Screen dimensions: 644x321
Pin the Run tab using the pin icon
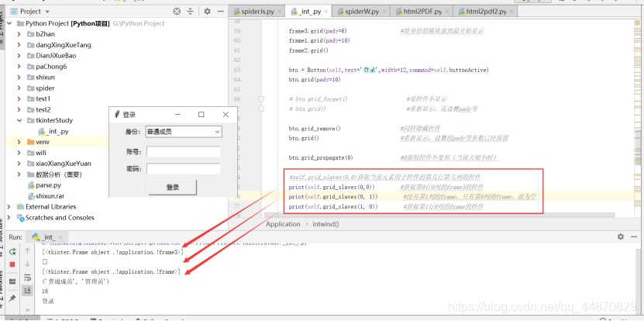[x=12, y=298]
